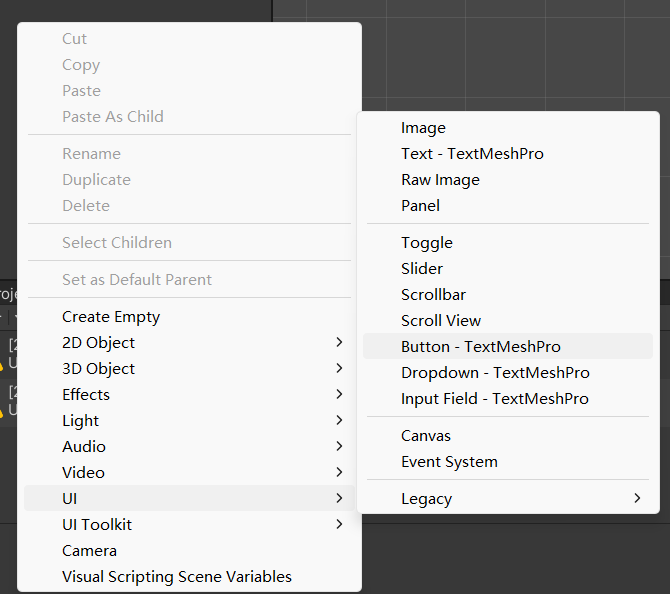Create an Event System object
670x594 pixels.
point(449,462)
